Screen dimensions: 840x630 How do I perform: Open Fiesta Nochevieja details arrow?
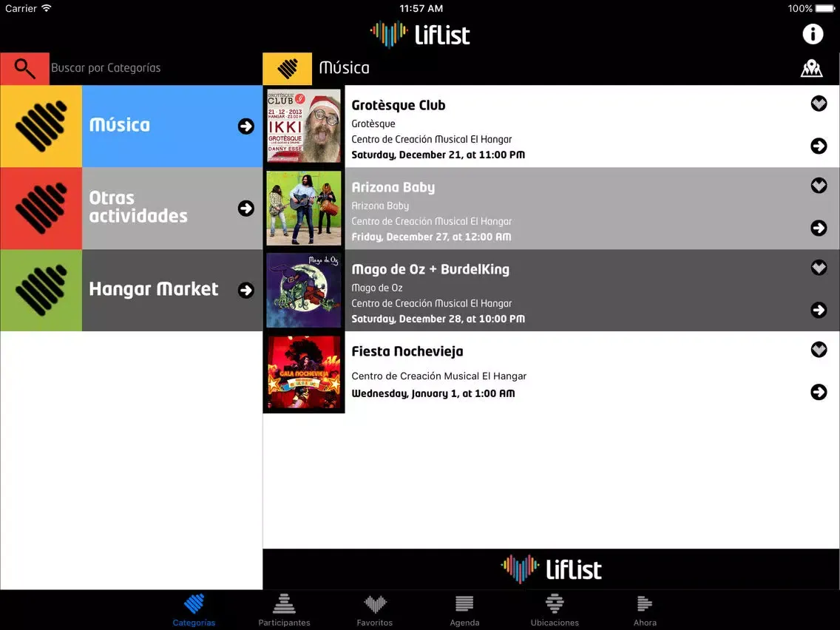819,392
